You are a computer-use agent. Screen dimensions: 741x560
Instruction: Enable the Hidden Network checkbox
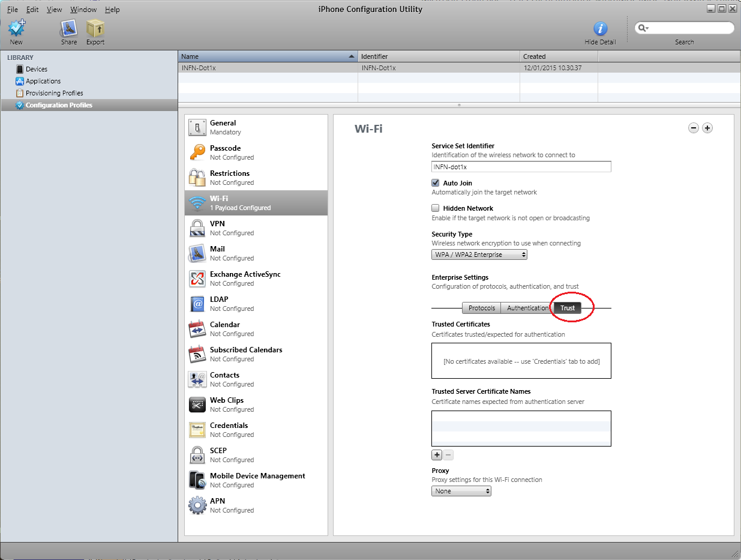pyautogui.click(x=436, y=208)
